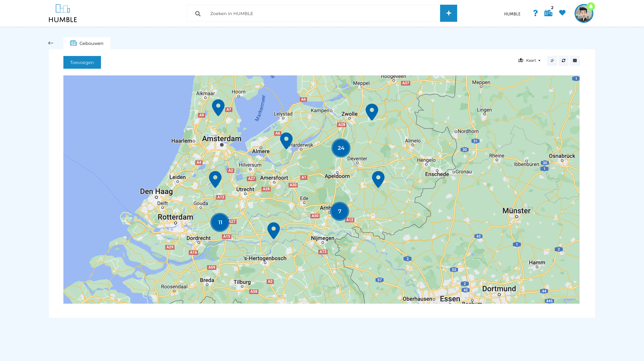Image resolution: width=644 pixels, height=361 pixels.
Task: Open the cluster marker showing 24
Action: [x=341, y=148]
